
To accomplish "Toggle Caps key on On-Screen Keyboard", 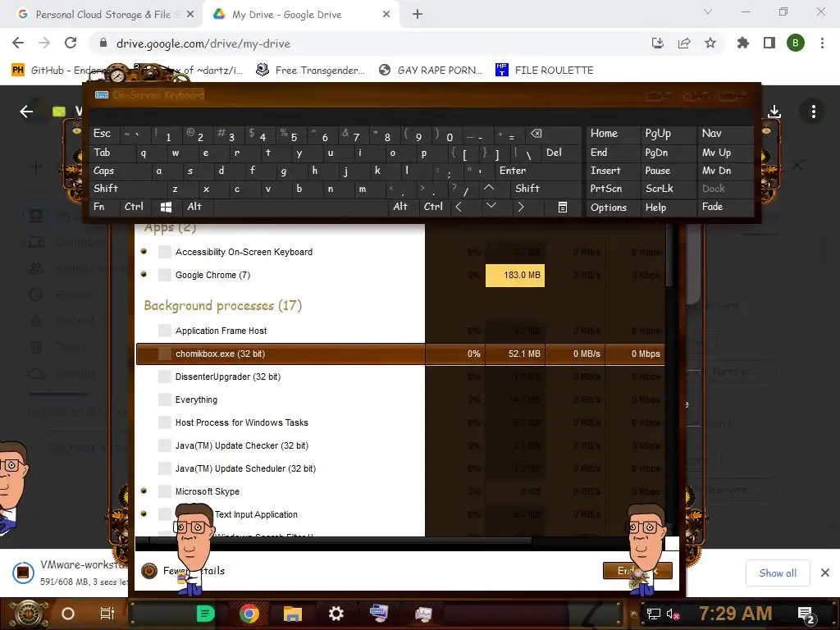I will click(119, 171).
